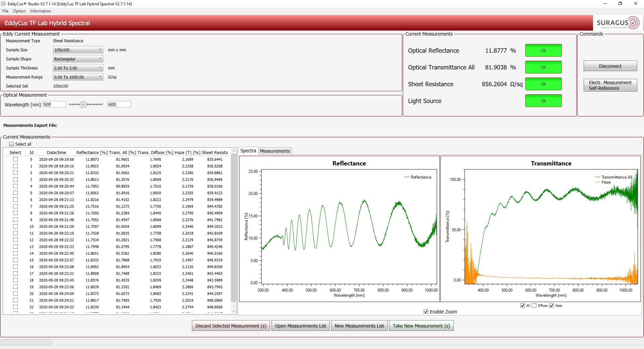Image resolution: width=644 pixels, height=349 pixels.
Task: Enable the Diffuse series checkbox
Action: point(534,305)
